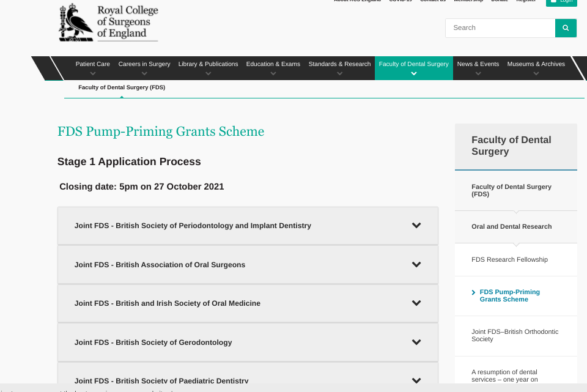Focus the Search input field
587x392 pixels.
[500, 28]
